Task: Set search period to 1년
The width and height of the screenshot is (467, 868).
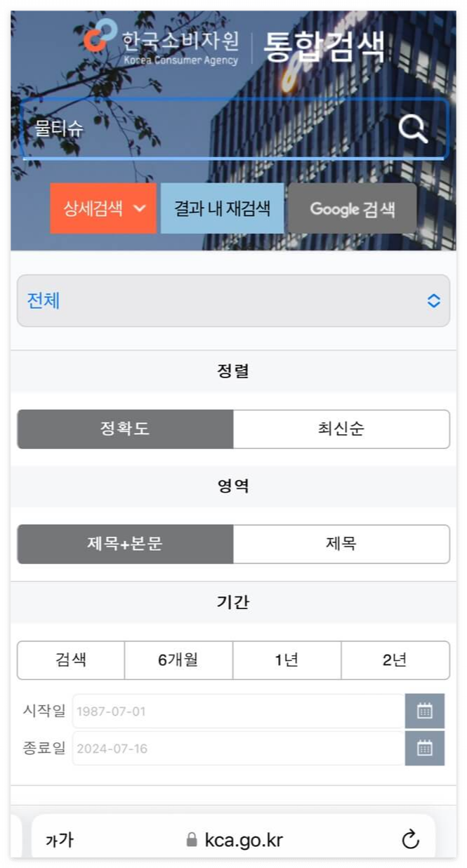Action: click(x=287, y=660)
